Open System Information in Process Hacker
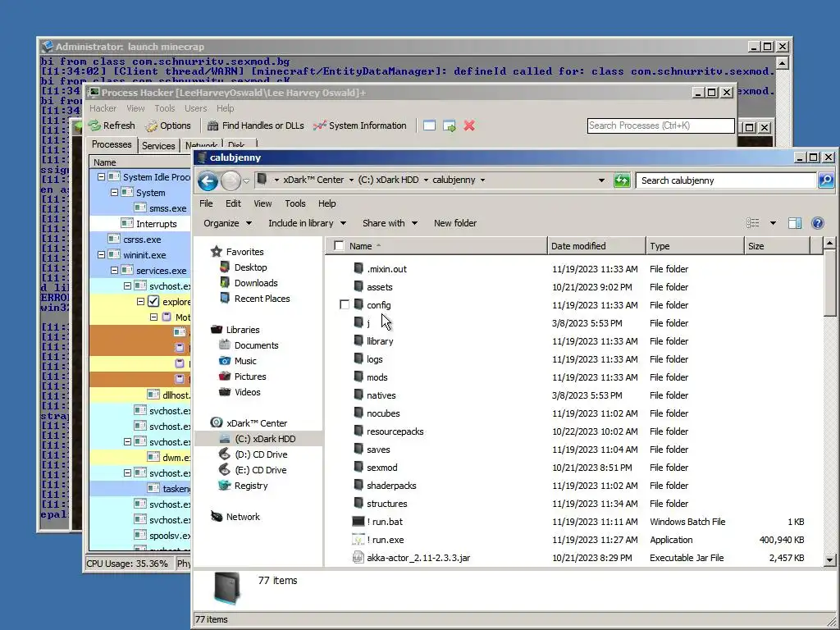840x630 pixels. tap(360, 126)
